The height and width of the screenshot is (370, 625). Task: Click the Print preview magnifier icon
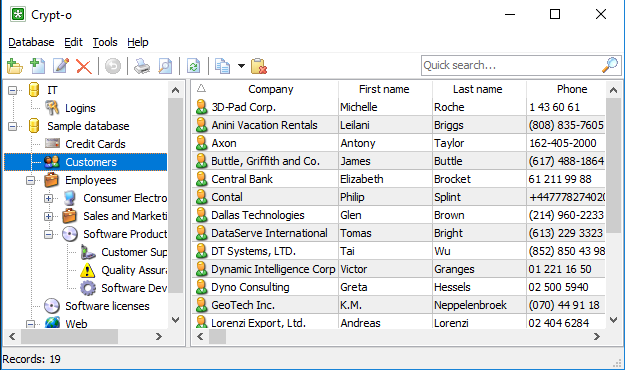point(165,66)
